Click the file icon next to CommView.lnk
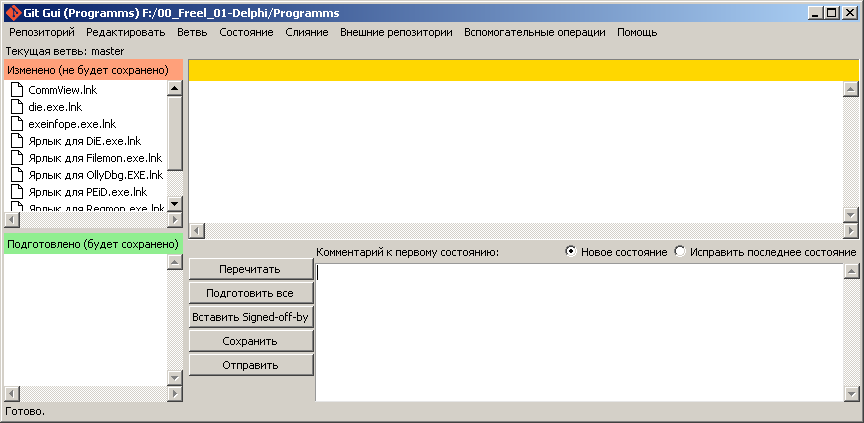This screenshot has height=423, width=864. click(17, 90)
